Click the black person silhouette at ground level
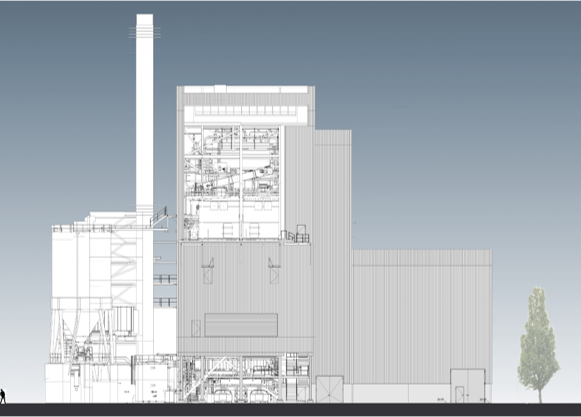 pos(3,396)
